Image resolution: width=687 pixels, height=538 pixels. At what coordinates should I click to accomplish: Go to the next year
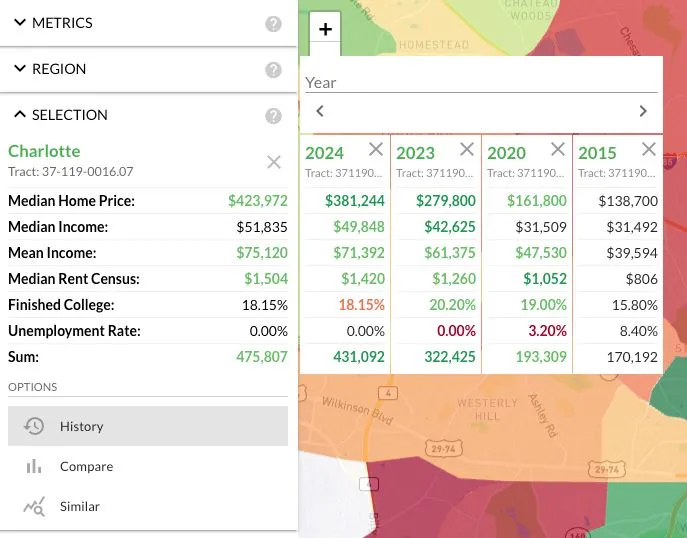643,111
